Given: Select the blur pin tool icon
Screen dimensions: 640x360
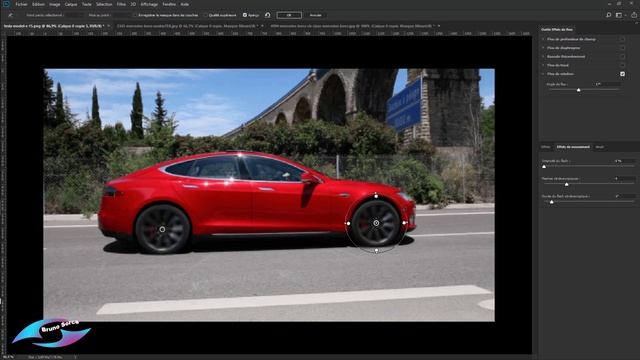Looking at the screenshot, I should point(11,15).
